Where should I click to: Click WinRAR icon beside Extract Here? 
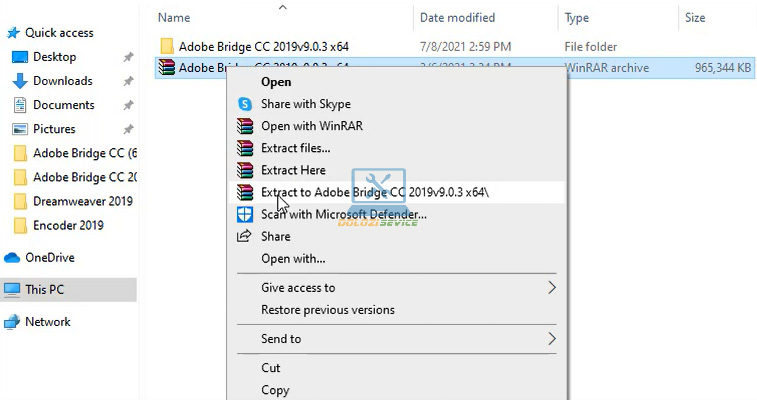[245, 170]
